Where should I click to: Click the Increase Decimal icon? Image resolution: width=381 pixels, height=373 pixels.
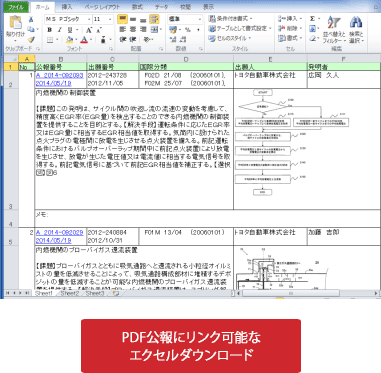[x=173, y=40]
